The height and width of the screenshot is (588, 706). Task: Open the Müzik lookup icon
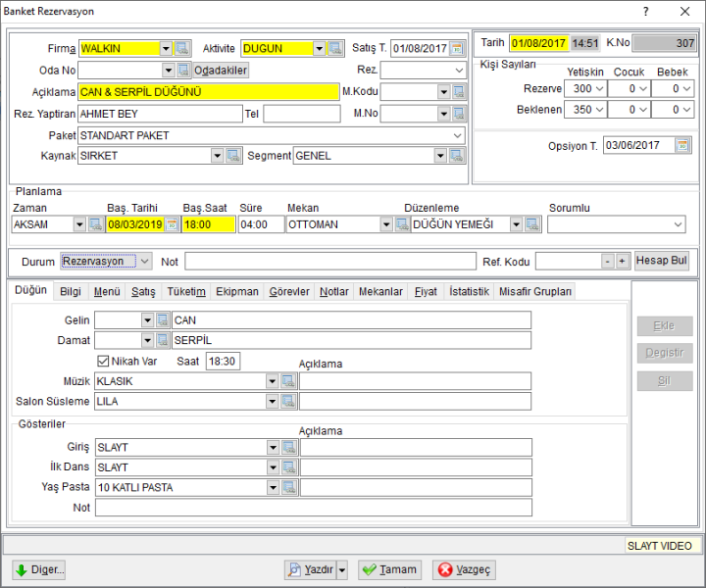point(288,381)
